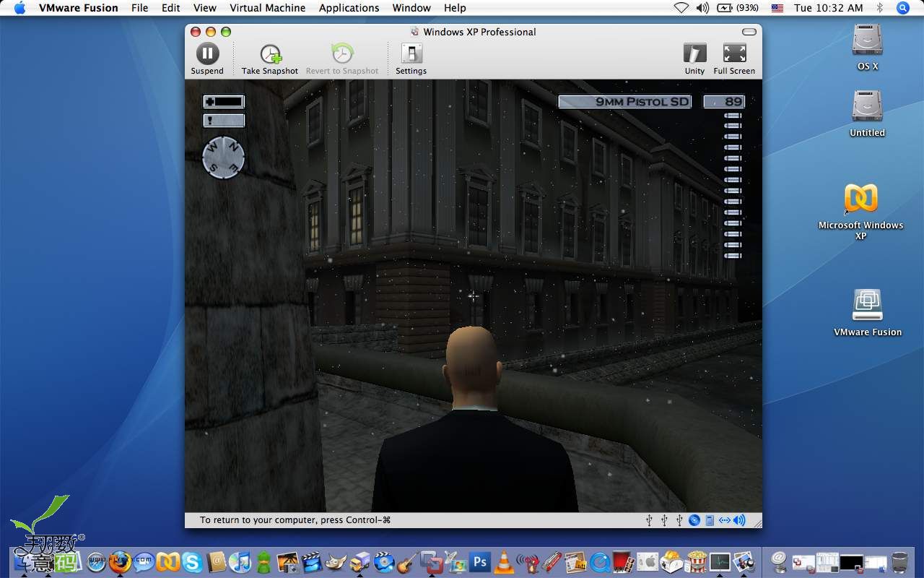Image resolution: width=924 pixels, height=578 pixels.
Task: Click the Take Snapshot toolbar icon
Action: [270, 53]
